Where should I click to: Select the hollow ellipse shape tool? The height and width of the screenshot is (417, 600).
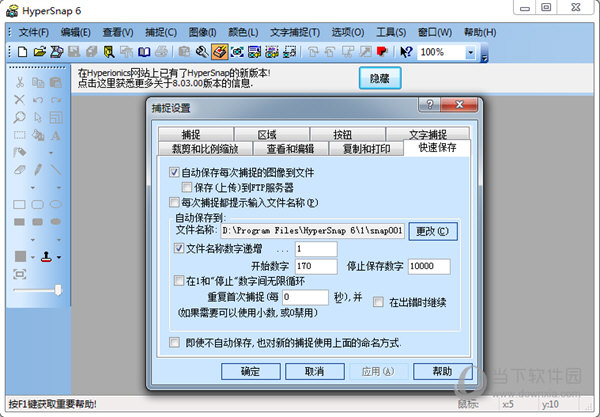click(x=56, y=204)
